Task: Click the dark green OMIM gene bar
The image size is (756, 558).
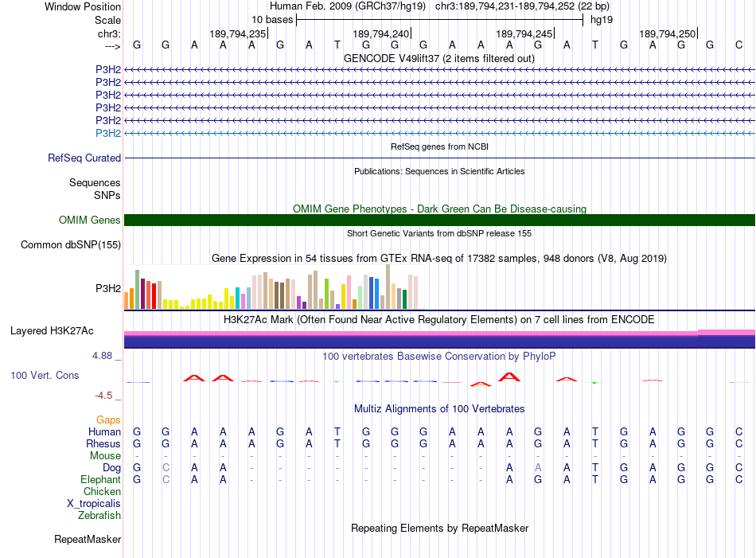Action: pos(439,220)
